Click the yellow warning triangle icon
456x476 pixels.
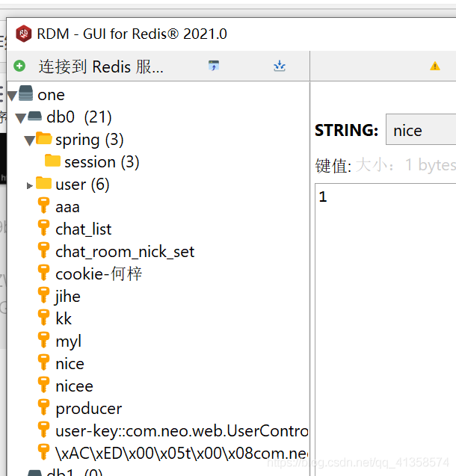tap(435, 67)
